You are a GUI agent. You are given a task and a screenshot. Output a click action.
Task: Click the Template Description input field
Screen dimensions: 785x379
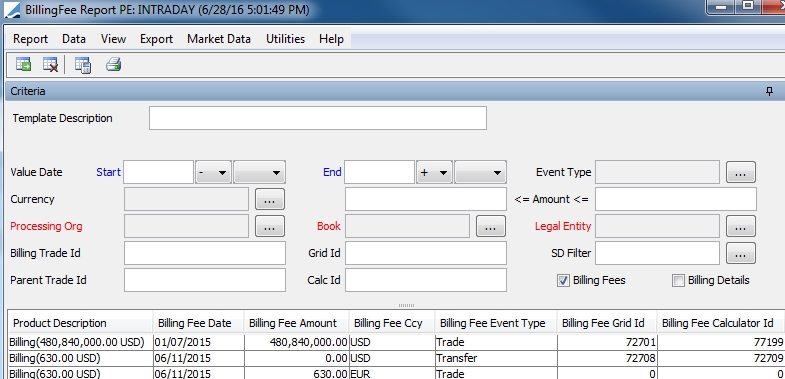tap(318, 118)
